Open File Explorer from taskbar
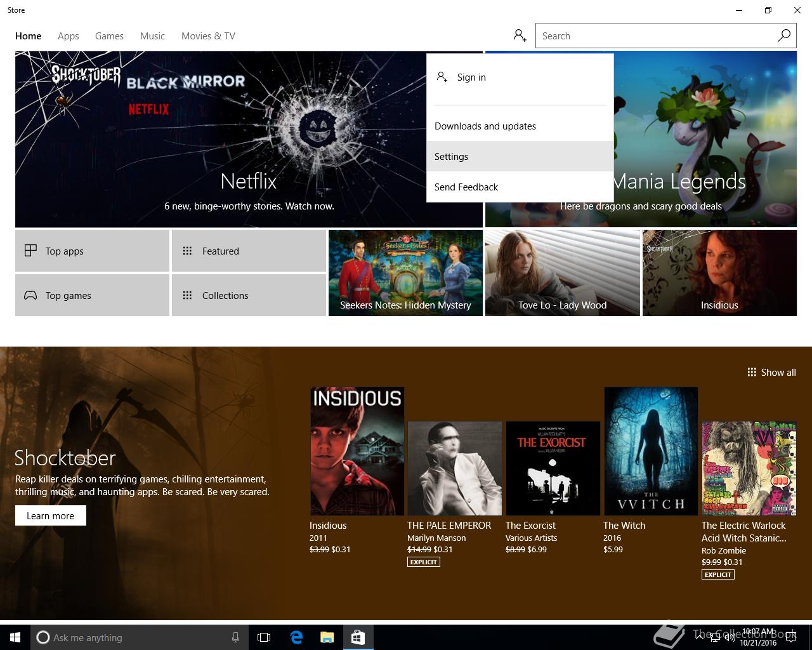 (x=327, y=637)
